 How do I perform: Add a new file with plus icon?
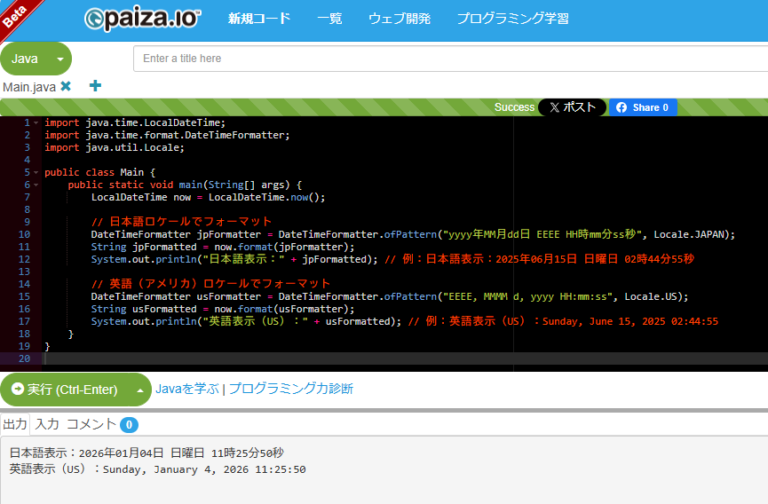[x=96, y=87]
